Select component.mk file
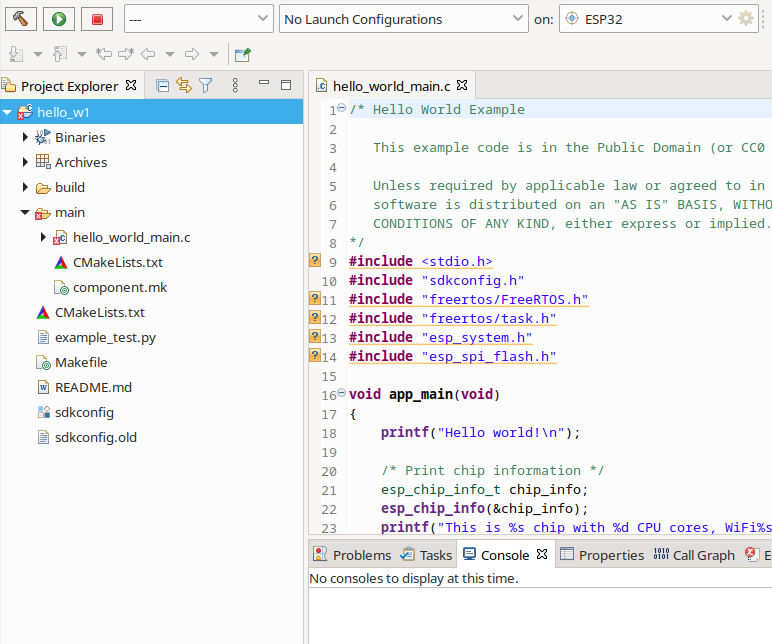The height and width of the screenshot is (644, 772). coord(120,288)
